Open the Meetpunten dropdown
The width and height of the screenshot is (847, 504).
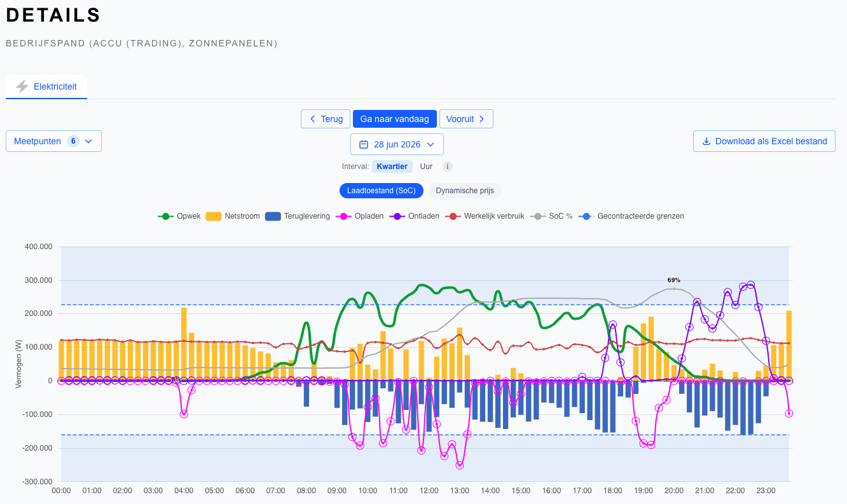[x=53, y=141]
